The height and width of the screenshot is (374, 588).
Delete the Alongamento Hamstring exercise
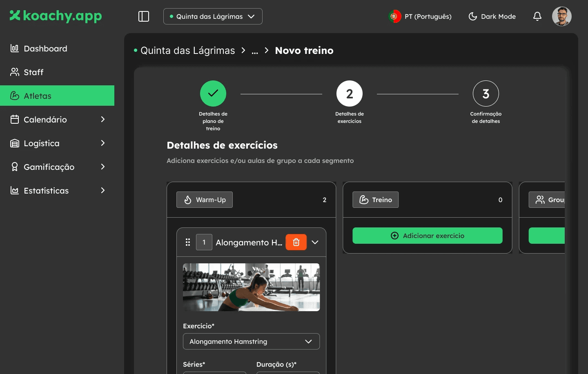[x=296, y=242]
